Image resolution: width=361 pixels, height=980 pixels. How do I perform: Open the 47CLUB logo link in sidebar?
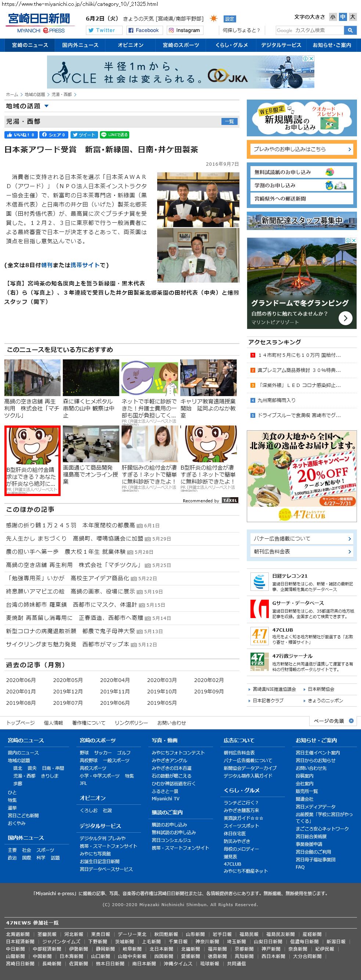(260, 636)
